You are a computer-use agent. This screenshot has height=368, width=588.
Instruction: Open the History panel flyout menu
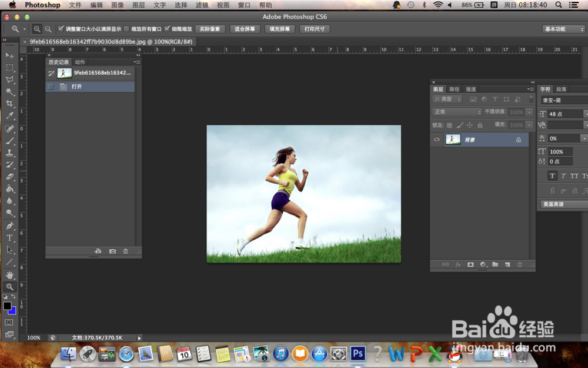[137, 62]
